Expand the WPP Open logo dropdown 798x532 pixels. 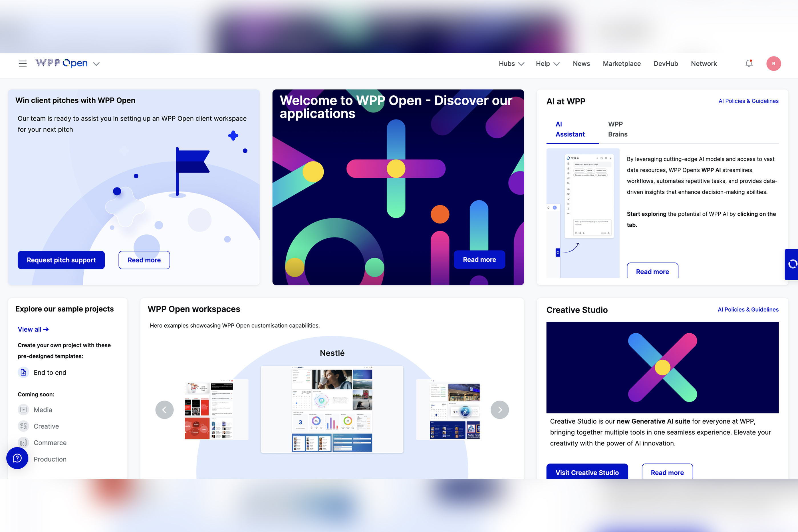(x=96, y=64)
